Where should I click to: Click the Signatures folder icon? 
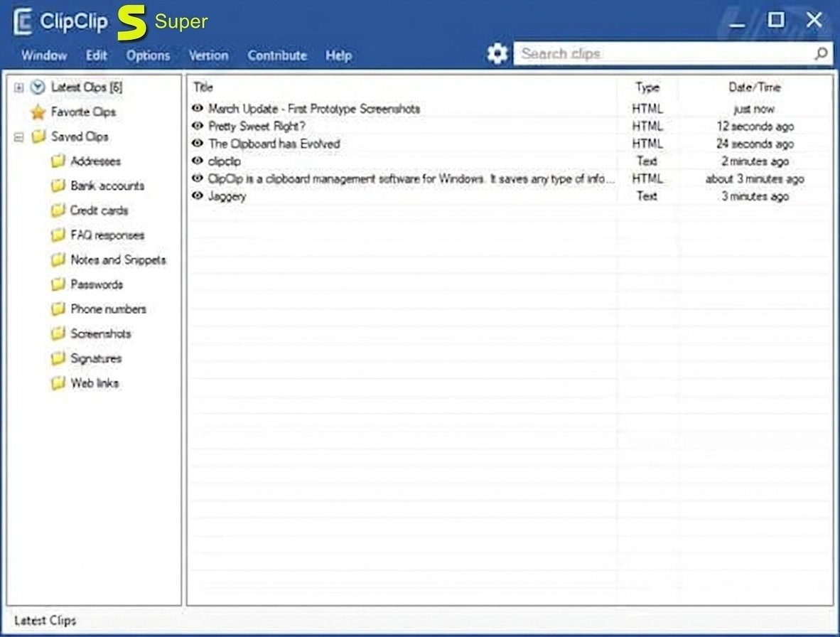[x=58, y=358]
